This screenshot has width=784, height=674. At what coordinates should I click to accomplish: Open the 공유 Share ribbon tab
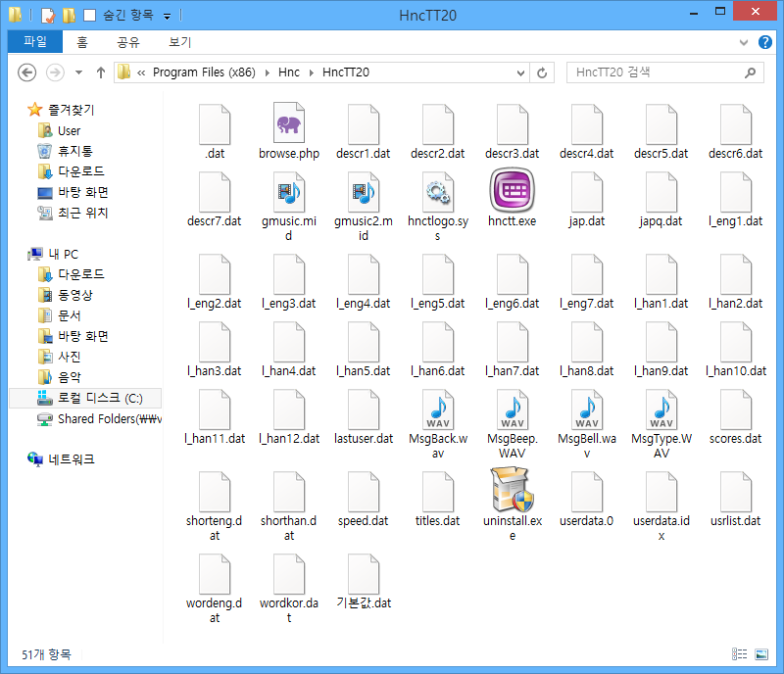(128, 42)
